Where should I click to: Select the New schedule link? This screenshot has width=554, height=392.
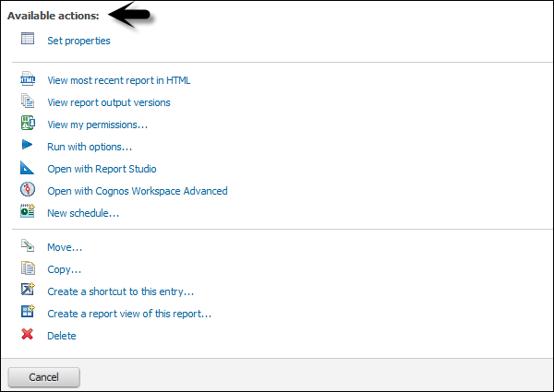(x=83, y=213)
